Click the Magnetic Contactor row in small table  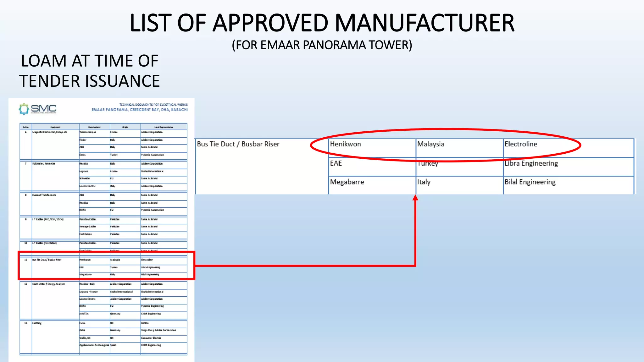[x=50, y=132]
